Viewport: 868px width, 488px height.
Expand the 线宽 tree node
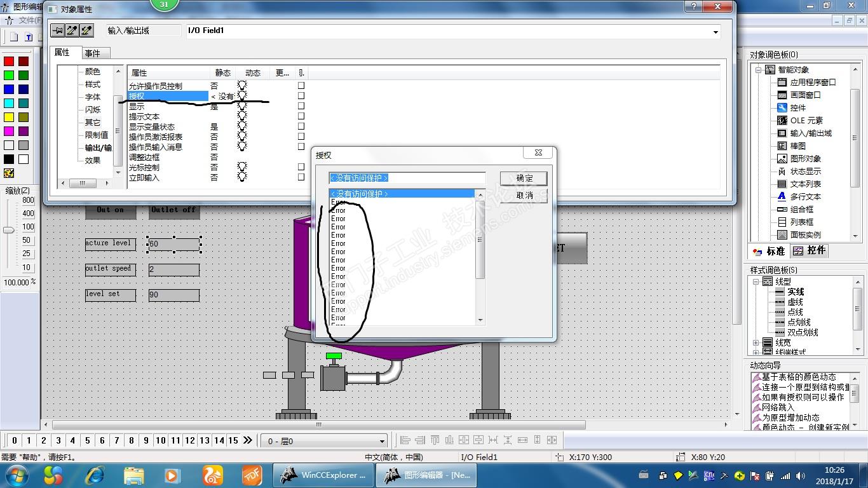(x=756, y=342)
